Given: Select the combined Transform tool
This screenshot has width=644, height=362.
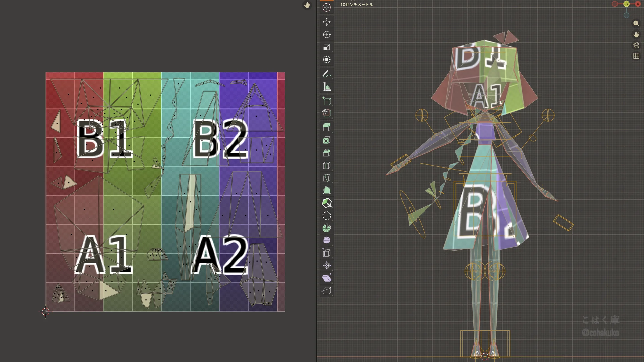Looking at the screenshot, I should tap(327, 60).
